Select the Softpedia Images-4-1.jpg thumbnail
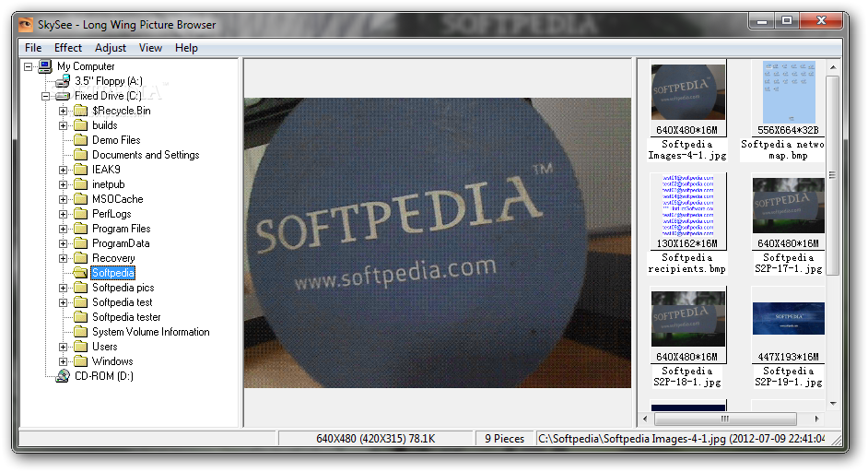Image resolution: width=868 pixels, height=472 pixels. click(x=687, y=92)
